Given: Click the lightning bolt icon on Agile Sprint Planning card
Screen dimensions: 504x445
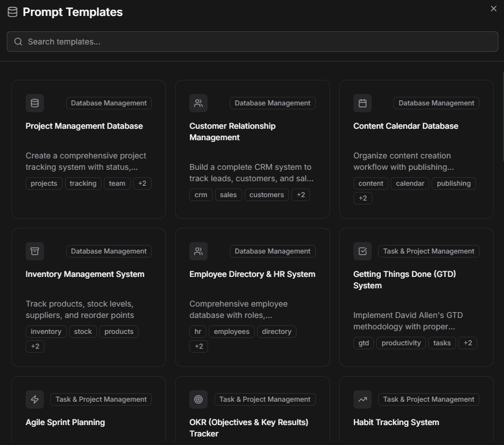Looking at the screenshot, I should 35,399.
